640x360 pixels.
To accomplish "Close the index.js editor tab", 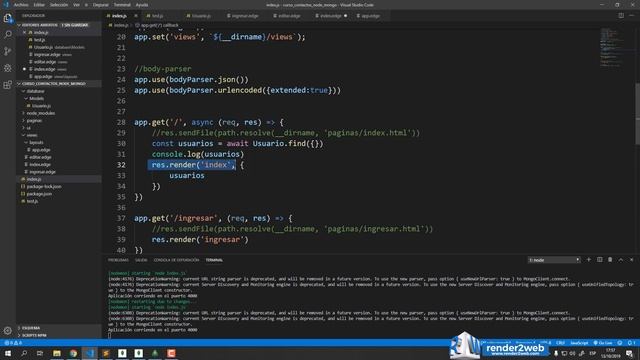I will (x=136, y=16).
